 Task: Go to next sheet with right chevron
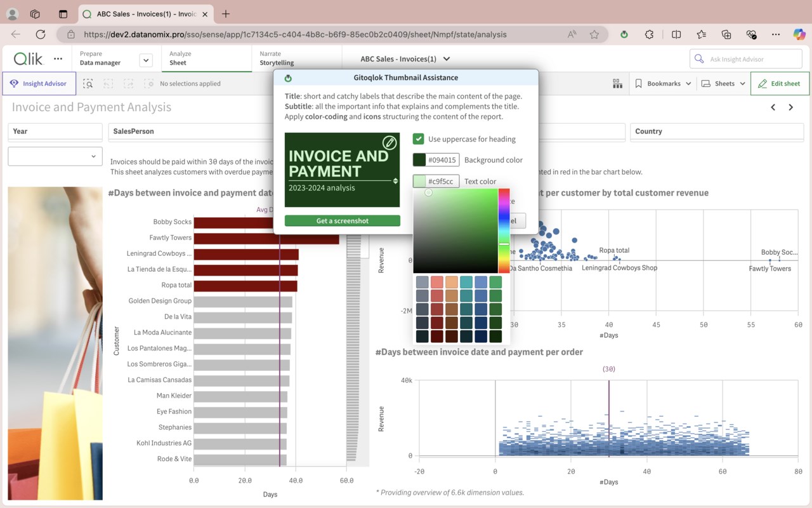coord(790,107)
